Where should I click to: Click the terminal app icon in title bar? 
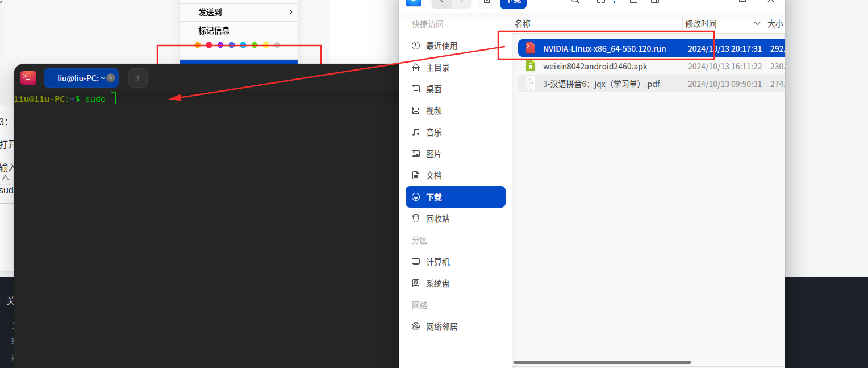coord(28,78)
